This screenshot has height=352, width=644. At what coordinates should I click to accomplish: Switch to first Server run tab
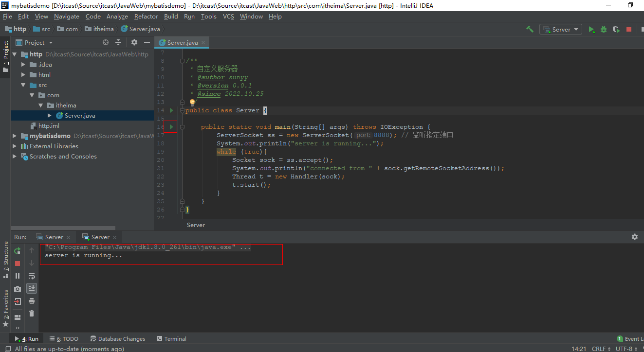coord(54,237)
